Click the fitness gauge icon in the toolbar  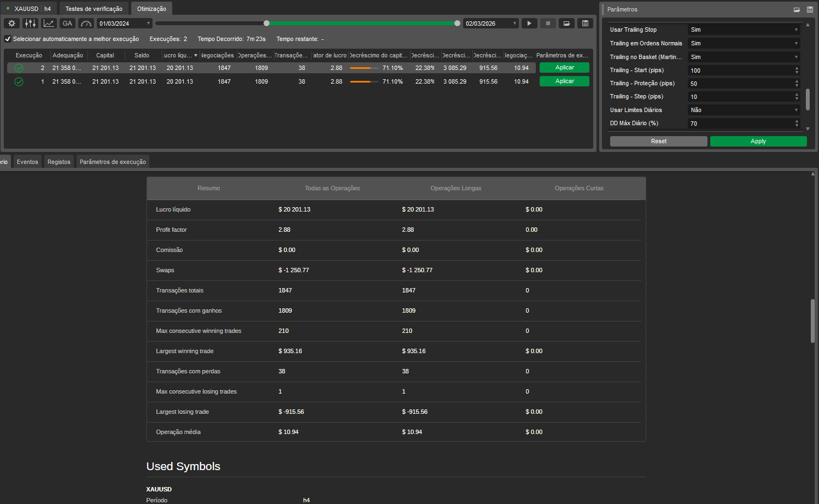coord(85,23)
